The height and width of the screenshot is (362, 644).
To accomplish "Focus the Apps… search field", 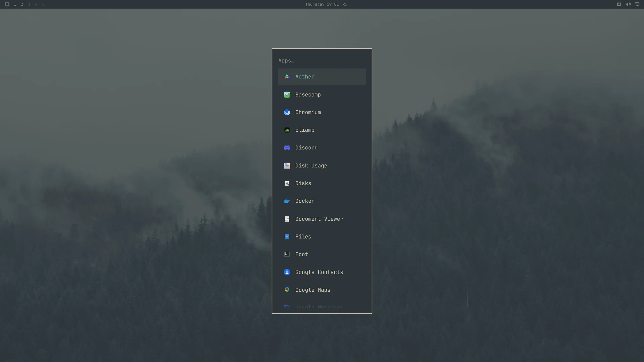I will tap(322, 61).
